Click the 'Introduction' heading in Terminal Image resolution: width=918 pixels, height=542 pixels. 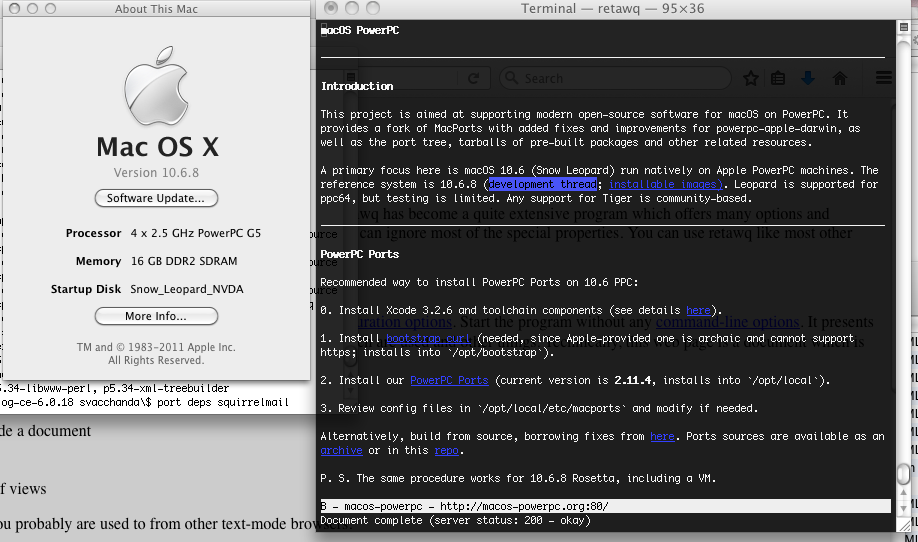(x=357, y=86)
